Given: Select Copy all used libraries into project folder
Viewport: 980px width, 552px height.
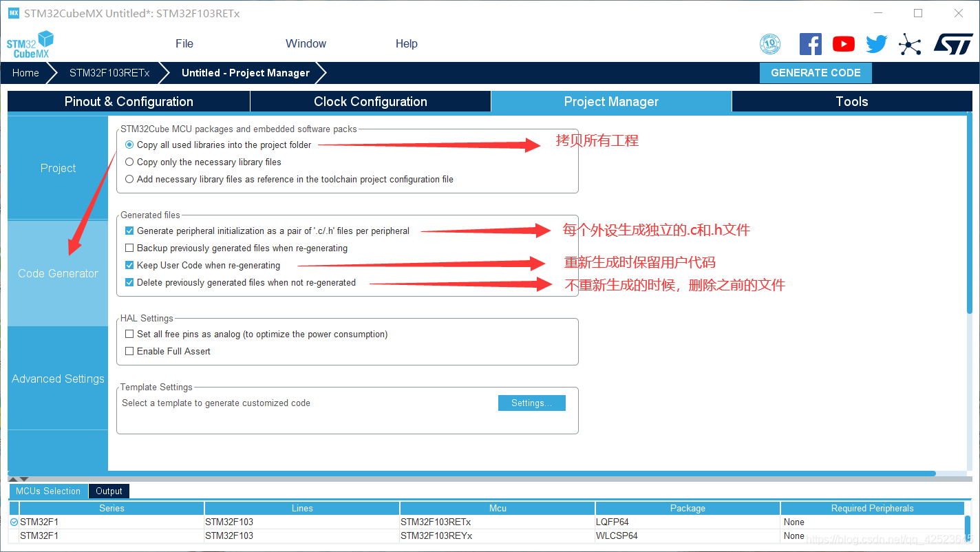Looking at the screenshot, I should coord(129,145).
